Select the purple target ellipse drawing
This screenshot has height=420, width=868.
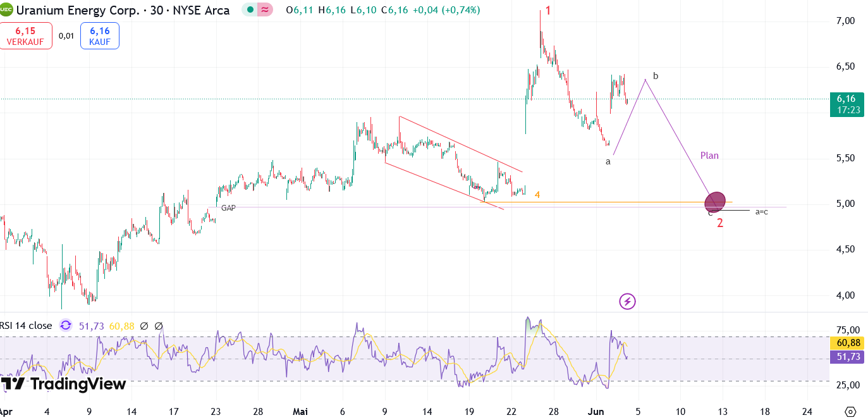pyautogui.click(x=715, y=202)
